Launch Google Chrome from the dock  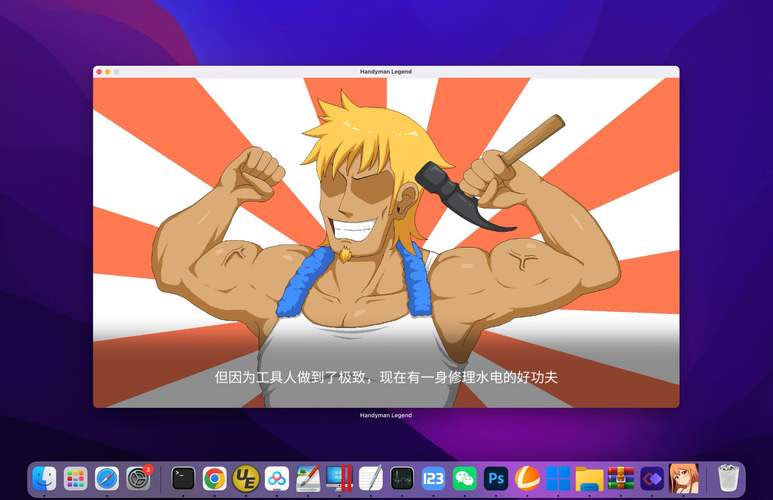[x=214, y=478]
